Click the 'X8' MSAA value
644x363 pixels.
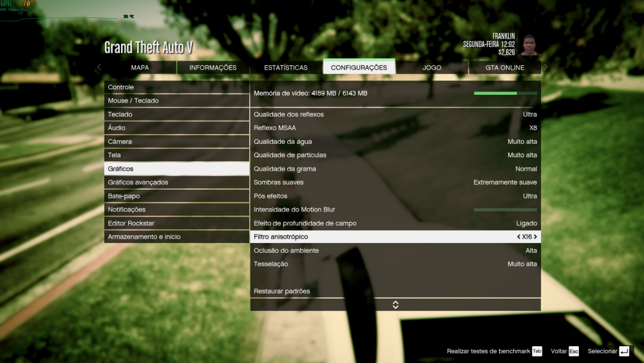[x=533, y=128]
